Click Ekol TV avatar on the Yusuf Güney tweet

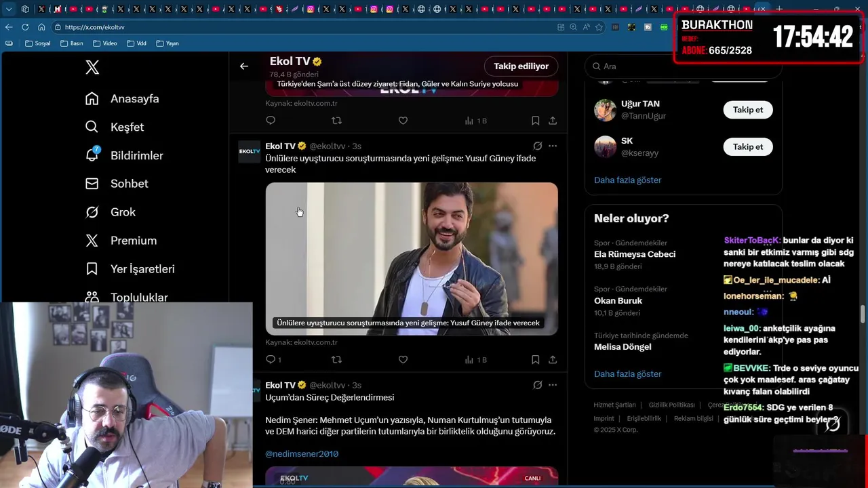pos(250,152)
